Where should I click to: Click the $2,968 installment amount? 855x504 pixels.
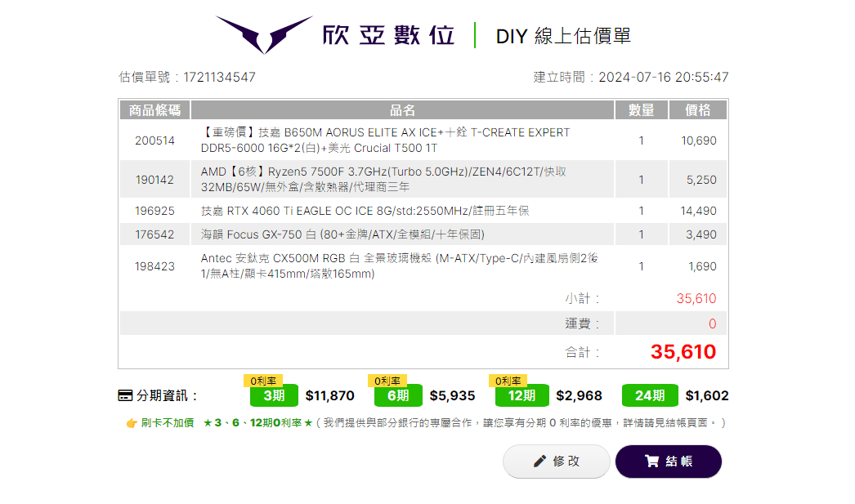[x=579, y=395]
